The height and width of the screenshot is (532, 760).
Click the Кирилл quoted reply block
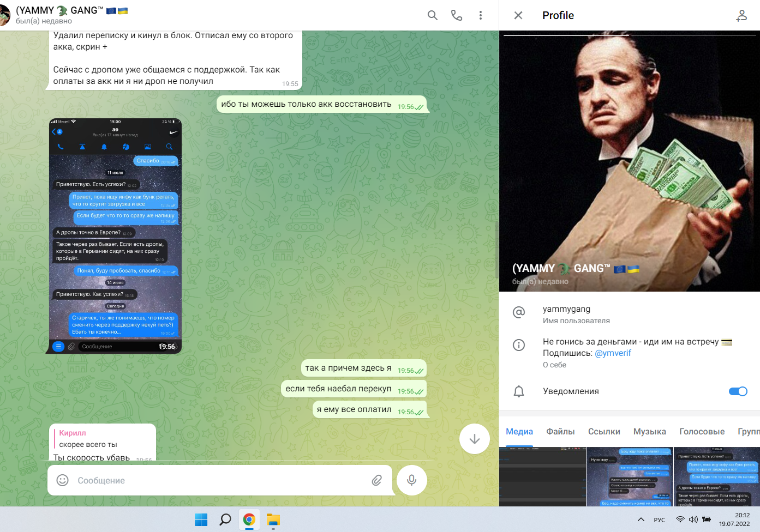104,439
